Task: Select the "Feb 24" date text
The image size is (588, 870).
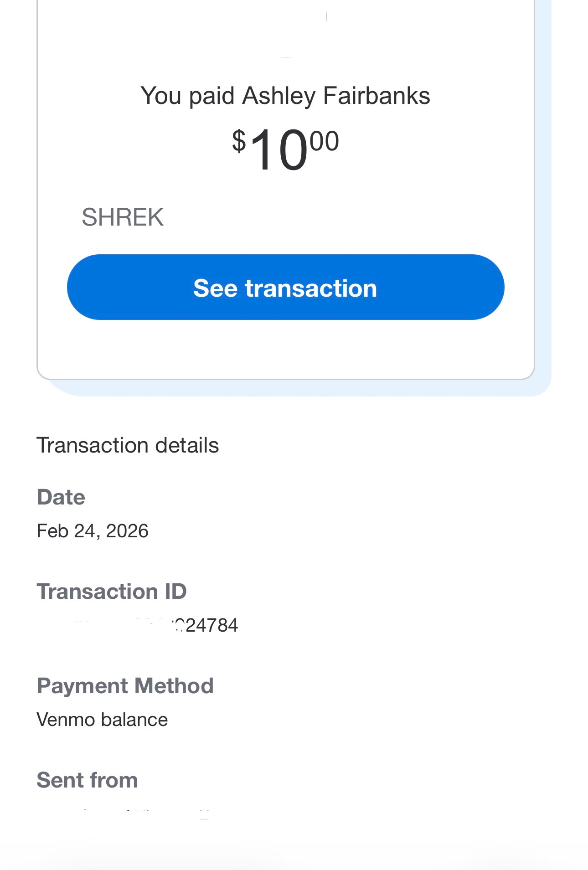Action: click(x=65, y=531)
